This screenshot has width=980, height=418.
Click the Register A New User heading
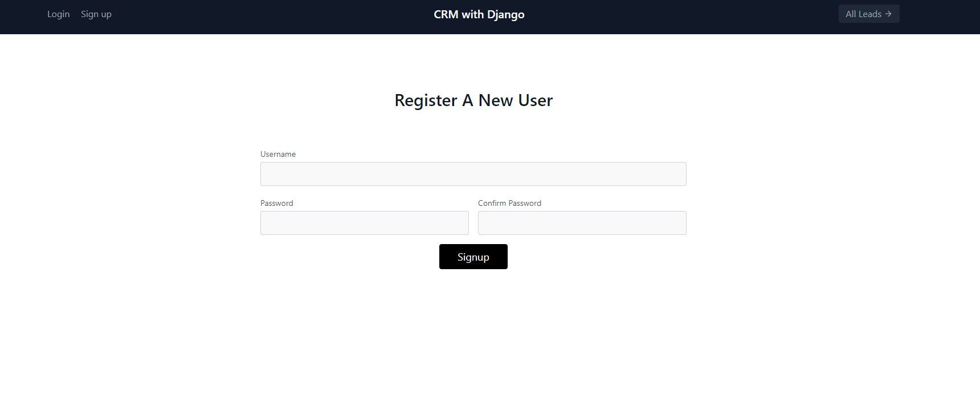pyautogui.click(x=473, y=100)
